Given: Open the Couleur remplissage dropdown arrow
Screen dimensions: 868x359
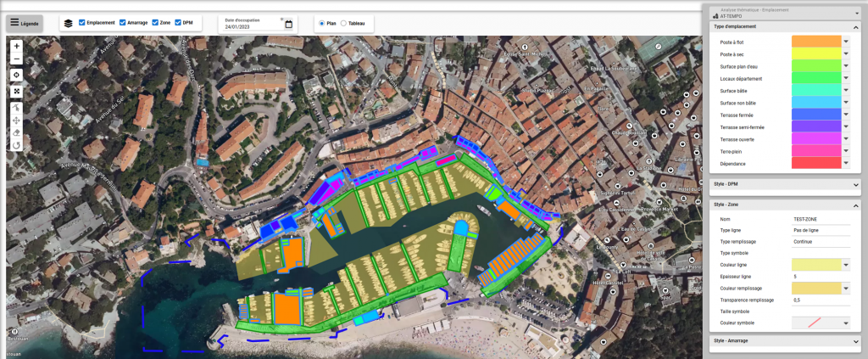Looking at the screenshot, I should 846,288.
